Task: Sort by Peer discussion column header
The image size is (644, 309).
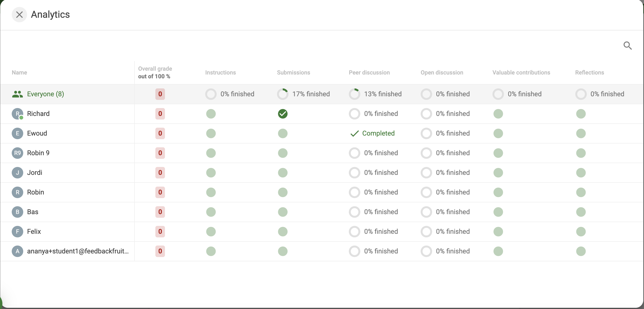Action: coord(369,73)
